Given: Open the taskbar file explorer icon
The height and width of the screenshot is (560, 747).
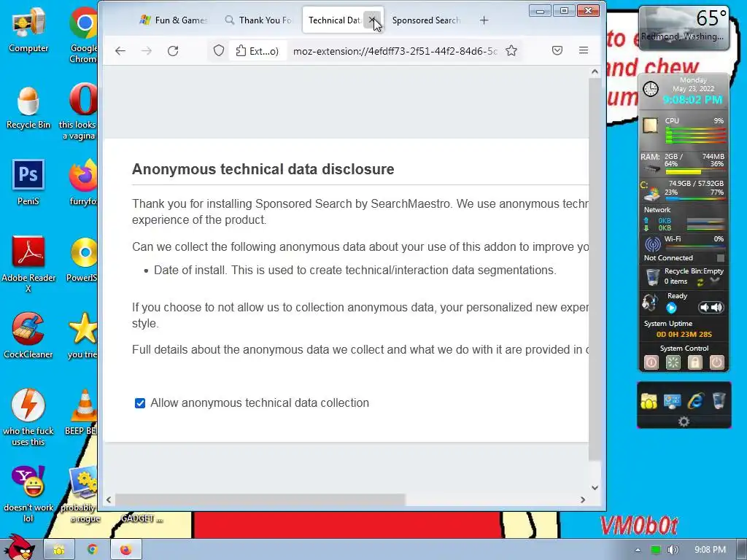Looking at the screenshot, I should coord(59,550).
